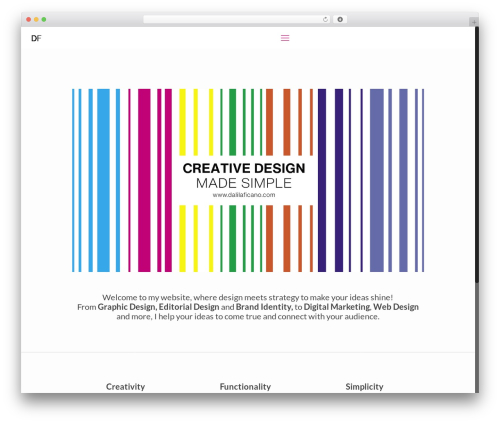Click the Creative Design Made Simple banner image

pyautogui.click(x=248, y=180)
